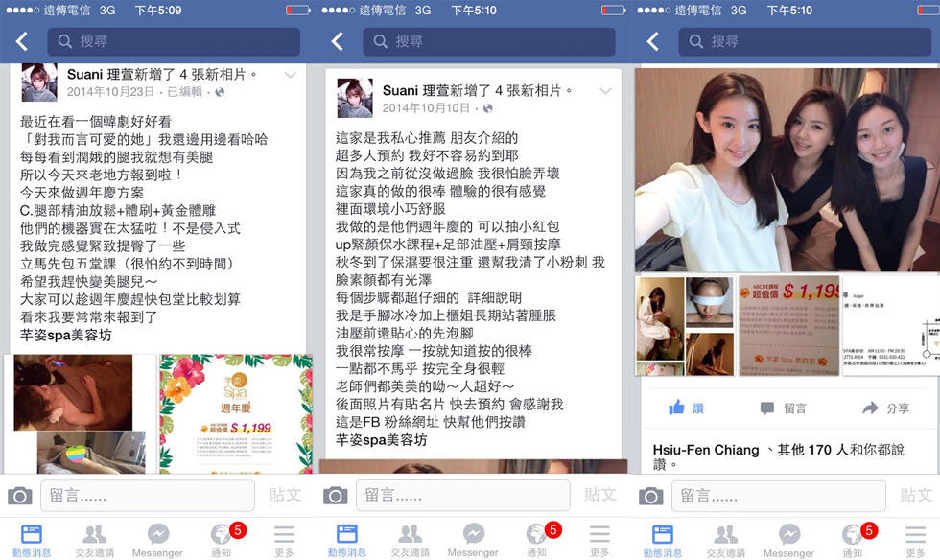Open notifications globe with badge 5 in right screen
This screenshot has width=940, height=560.
click(854, 540)
